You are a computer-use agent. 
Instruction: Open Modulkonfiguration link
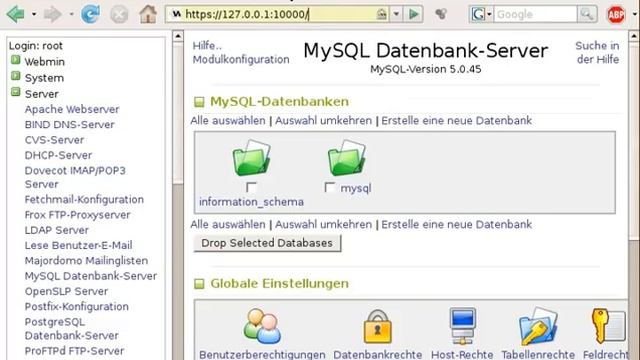(x=241, y=60)
